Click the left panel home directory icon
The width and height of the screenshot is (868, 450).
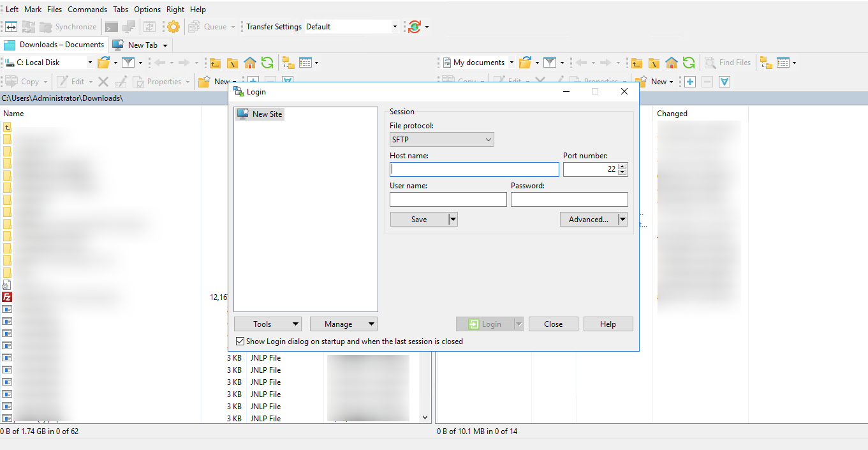click(250, 63)
